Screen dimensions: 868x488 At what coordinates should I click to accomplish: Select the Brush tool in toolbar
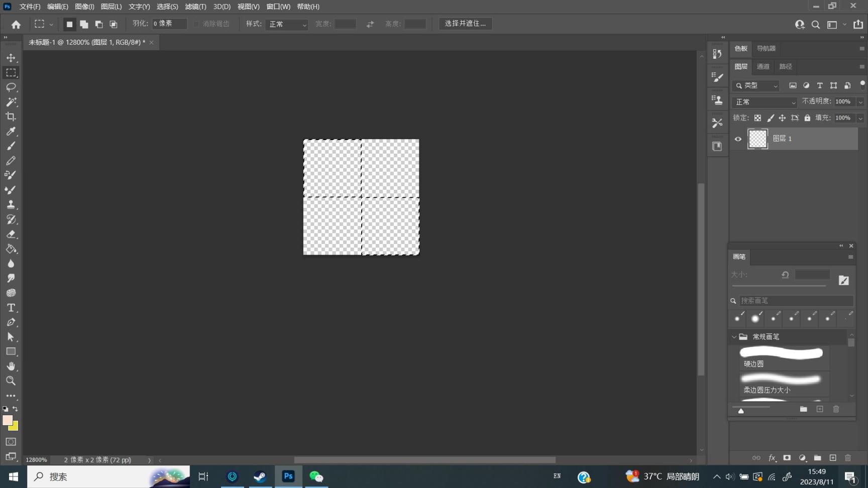point(11,146)
